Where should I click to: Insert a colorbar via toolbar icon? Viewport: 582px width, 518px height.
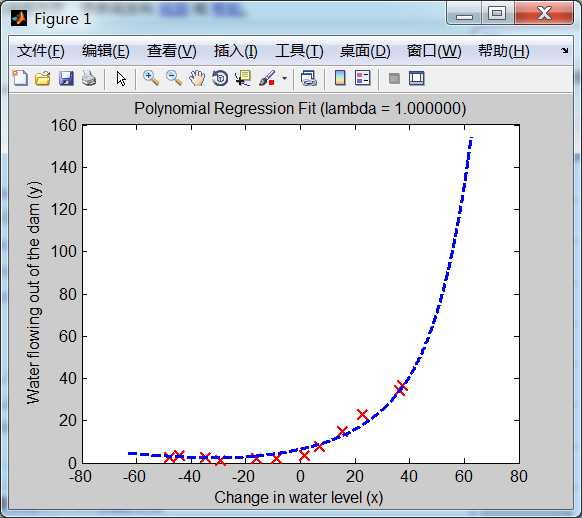click(x=340, y=78)
